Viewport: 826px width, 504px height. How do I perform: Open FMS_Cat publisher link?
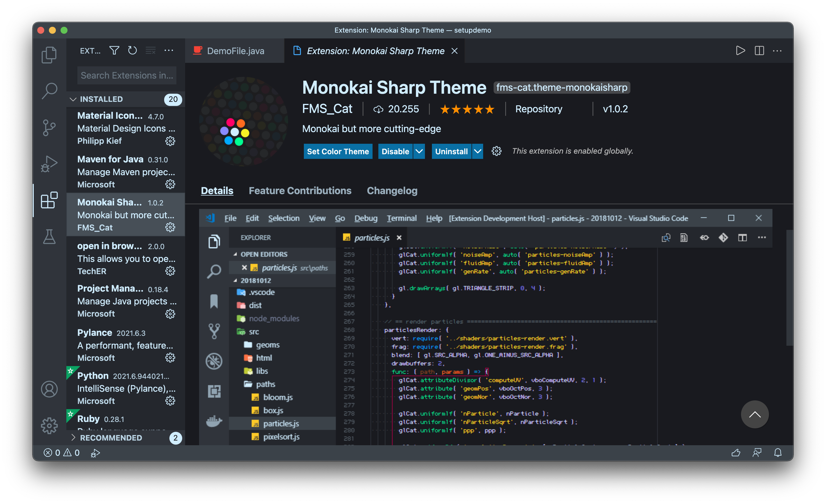(327, 109)
